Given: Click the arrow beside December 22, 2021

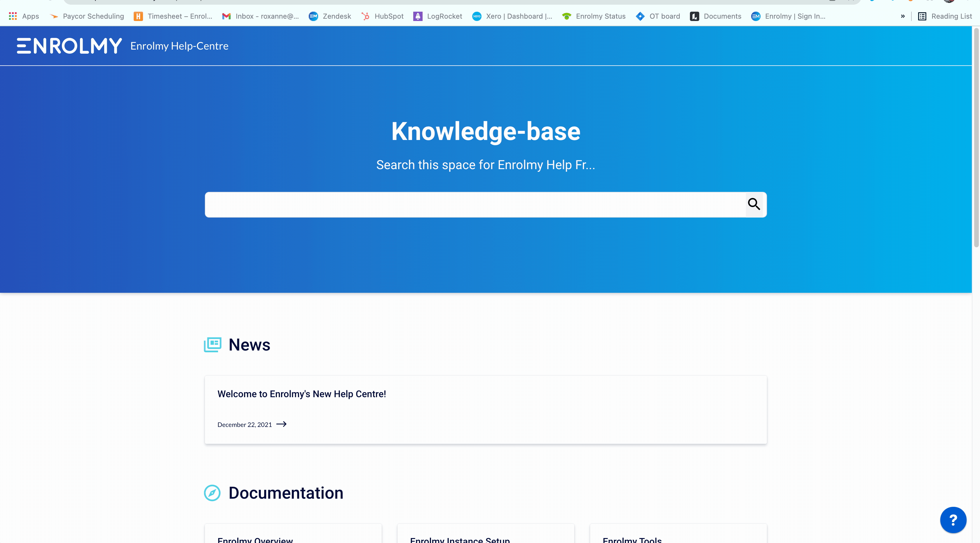Looking at the screenshot, I should click(x=281, y=424).
